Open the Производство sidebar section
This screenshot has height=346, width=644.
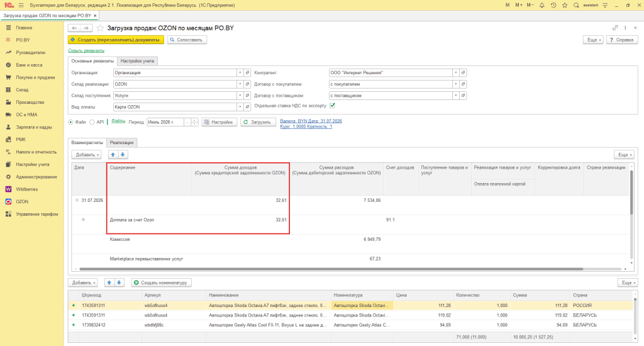30,102
